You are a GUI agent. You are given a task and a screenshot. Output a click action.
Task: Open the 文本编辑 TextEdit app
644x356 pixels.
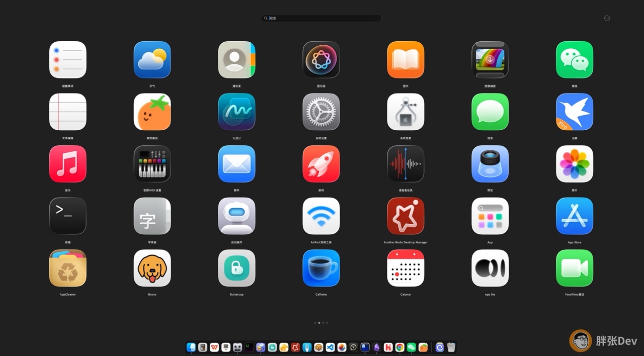[x=68, y=112]
